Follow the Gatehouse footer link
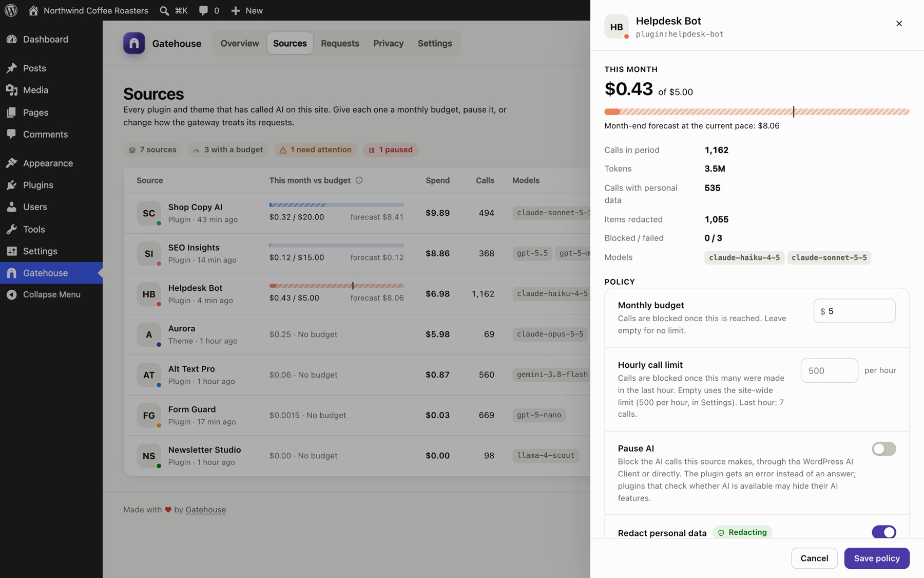Image resolution: width=924 pixels, height=578 pixels. pos(205,510)
